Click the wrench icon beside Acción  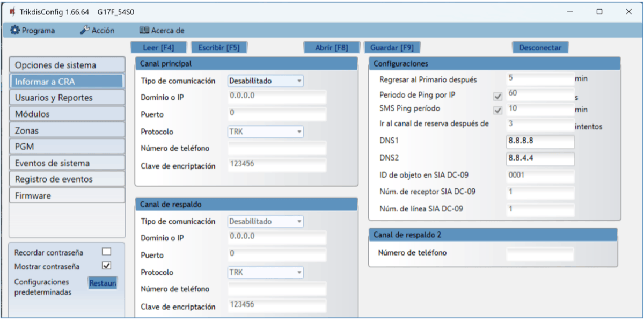84,31
